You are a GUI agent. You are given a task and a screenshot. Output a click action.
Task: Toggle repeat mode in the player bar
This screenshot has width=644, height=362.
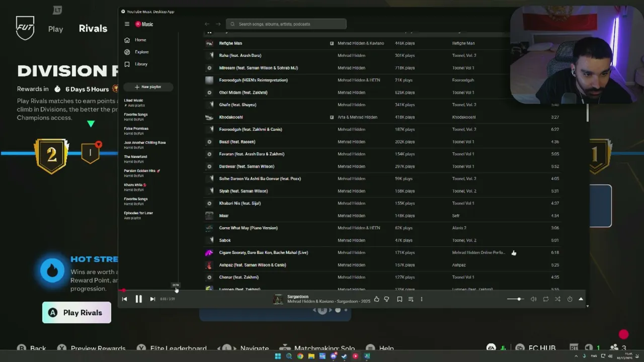tap(545, 299)
